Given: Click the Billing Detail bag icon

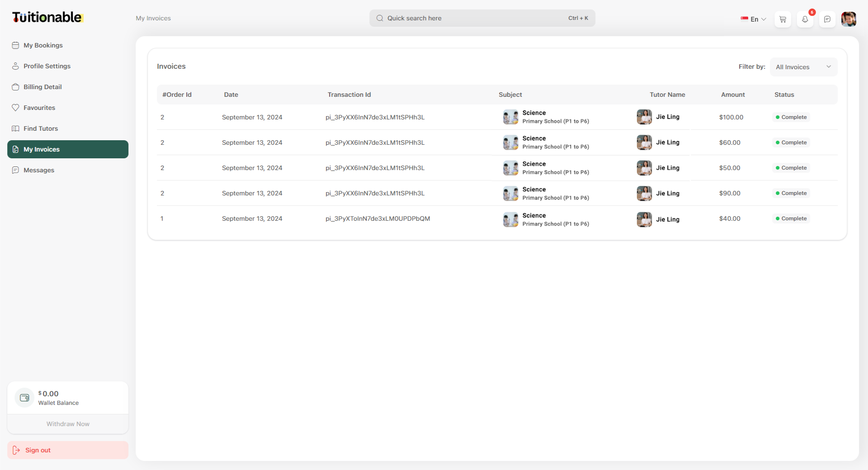Looking at the screenshot, I should 15,87.
